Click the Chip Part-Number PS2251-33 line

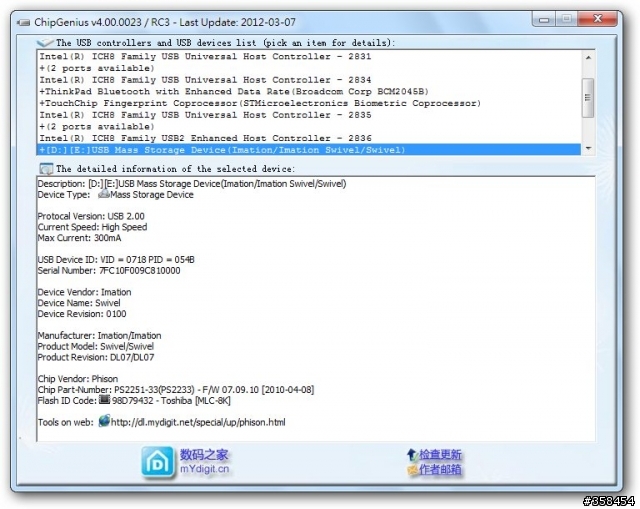point(176,390)
